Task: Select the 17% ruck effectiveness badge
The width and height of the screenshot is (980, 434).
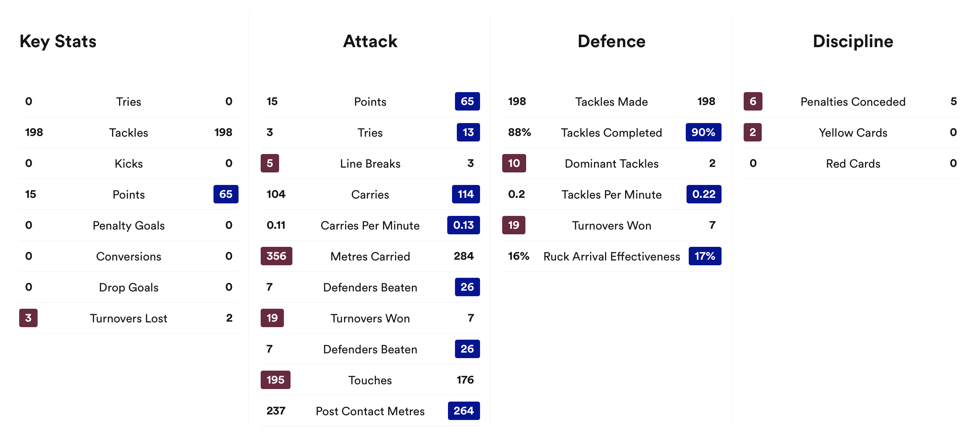Action: (x=705, y=256)
